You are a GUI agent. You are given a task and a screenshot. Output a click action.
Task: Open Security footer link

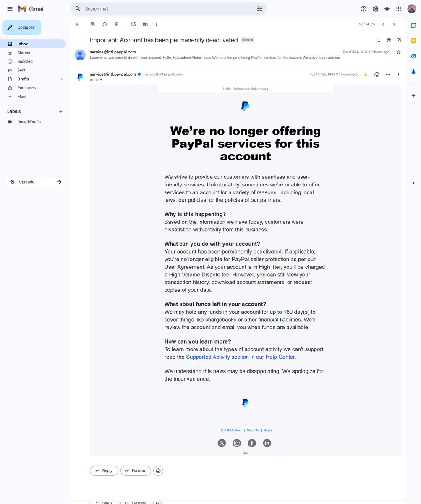point(253,430)
